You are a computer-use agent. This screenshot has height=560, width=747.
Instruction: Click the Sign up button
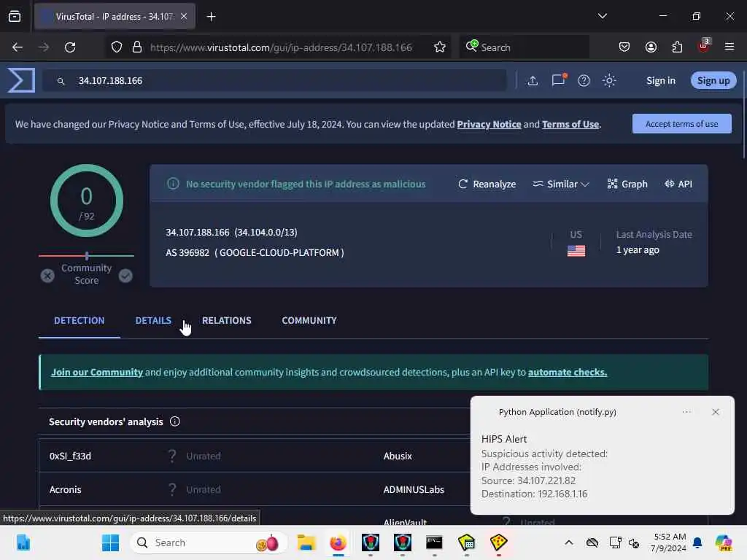713,80
